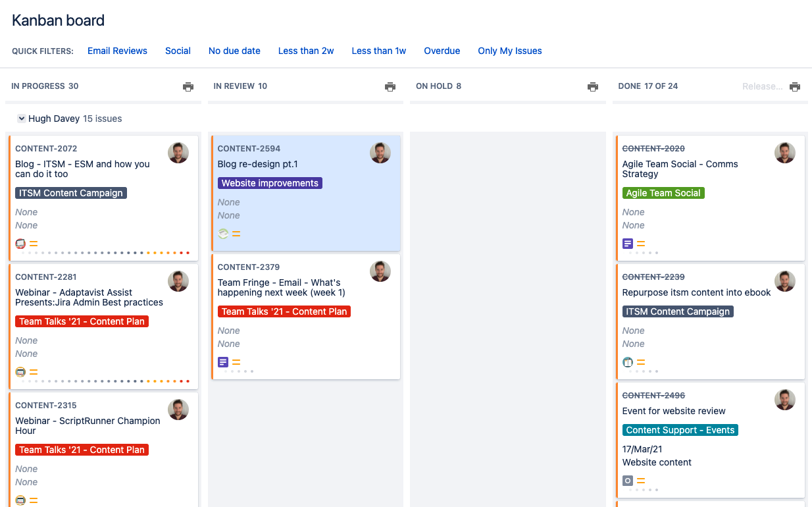Collapse the Hugh Davey swimlane
812x507 pixels.
tap(22, 119)
